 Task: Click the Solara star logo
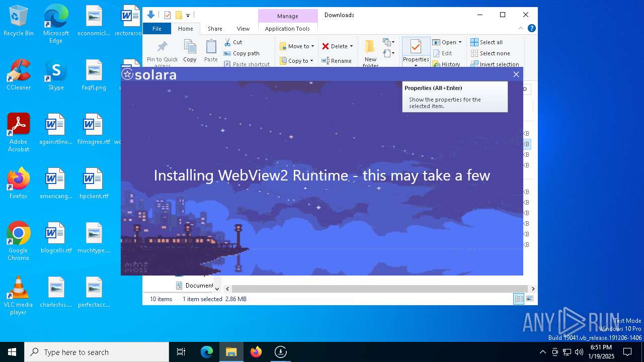(127, 74)
